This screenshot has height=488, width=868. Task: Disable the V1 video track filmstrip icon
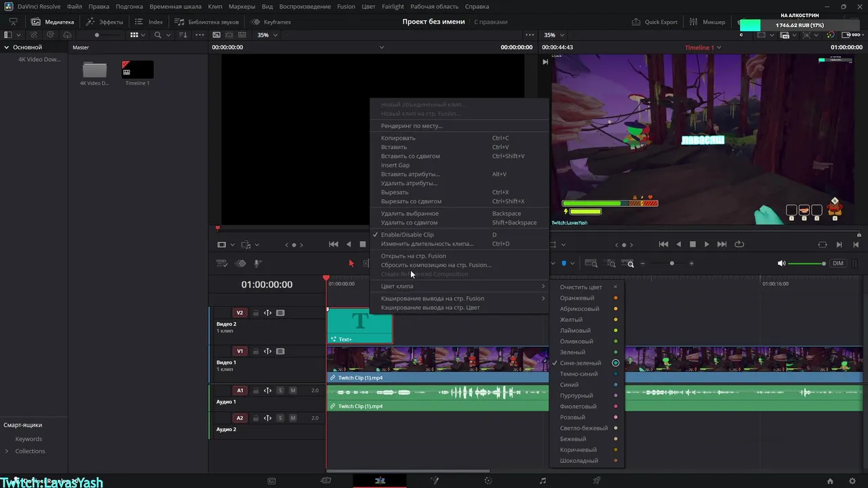[x=280, y=351]
